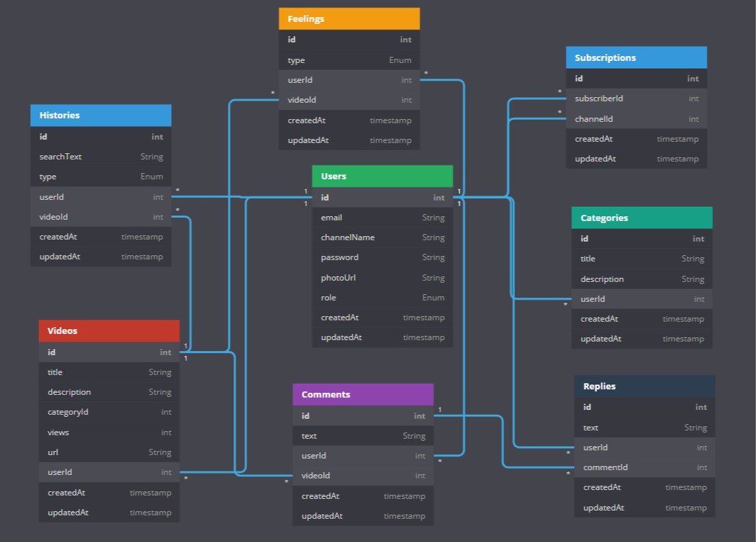Viewport: 756px width, 542px height.
Task: Select the Histories table header
Action: [101, 115]
